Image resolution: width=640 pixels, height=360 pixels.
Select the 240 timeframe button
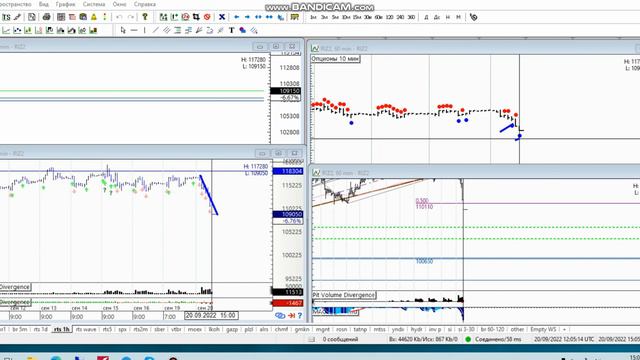pos(400,17)
